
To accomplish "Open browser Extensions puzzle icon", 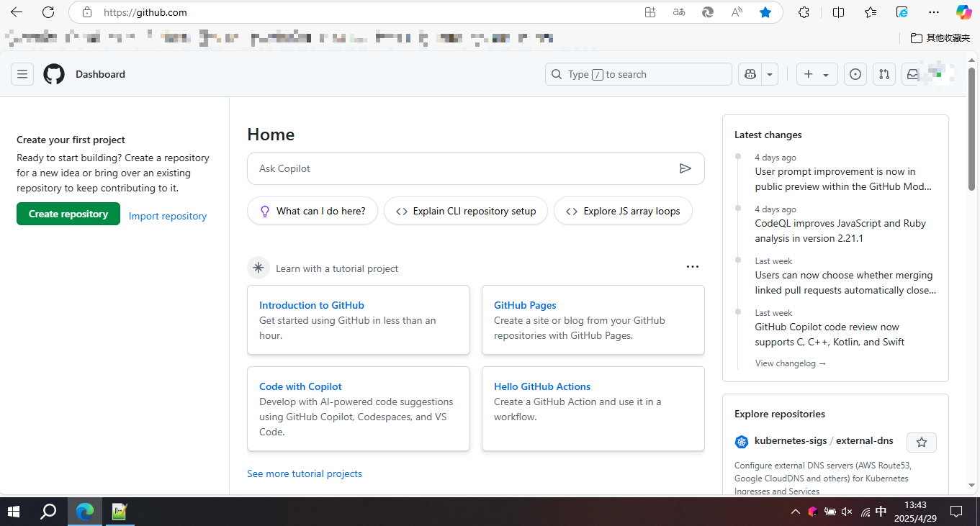I will [x=804, y=12].
